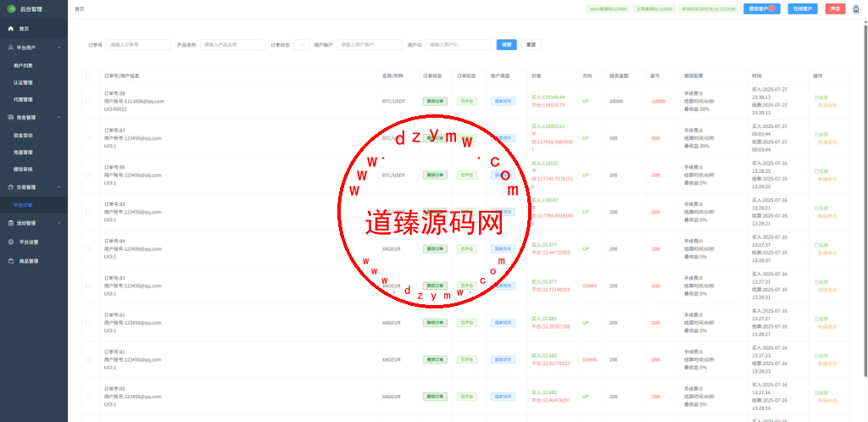868x422 pixels.
Task: Tick the checkbox for order 83
Action: tap(87, 286)
